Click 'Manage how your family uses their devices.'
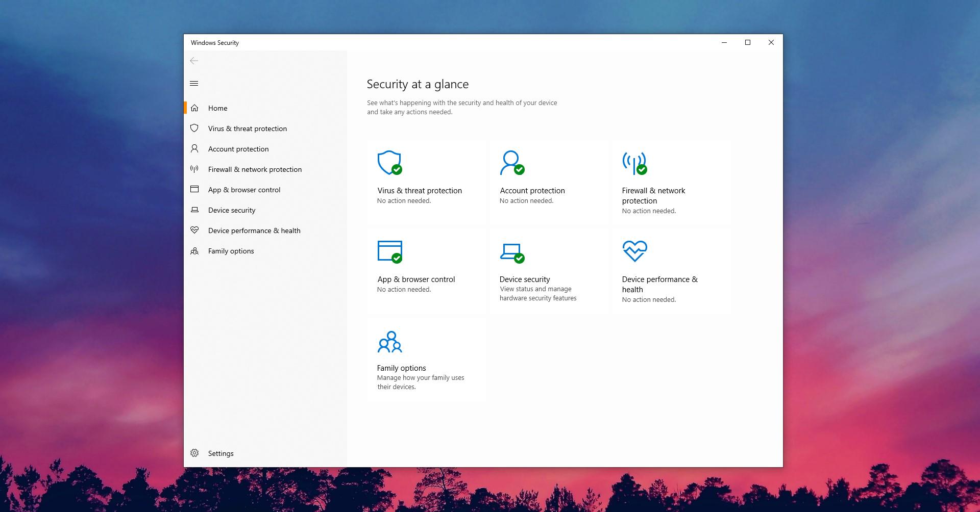This screenshot has height=512, width=980. tap(421, 382)
